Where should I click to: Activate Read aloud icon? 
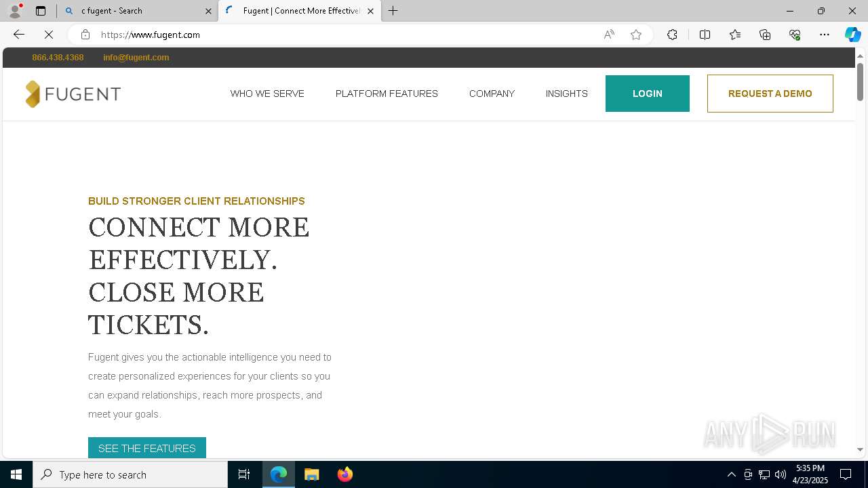click(x=609, y=35)
